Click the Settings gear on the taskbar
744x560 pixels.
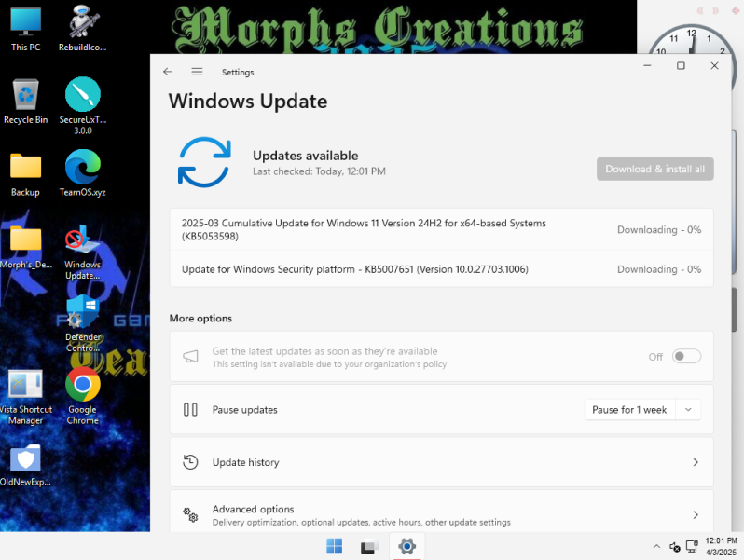coord(406,546)
